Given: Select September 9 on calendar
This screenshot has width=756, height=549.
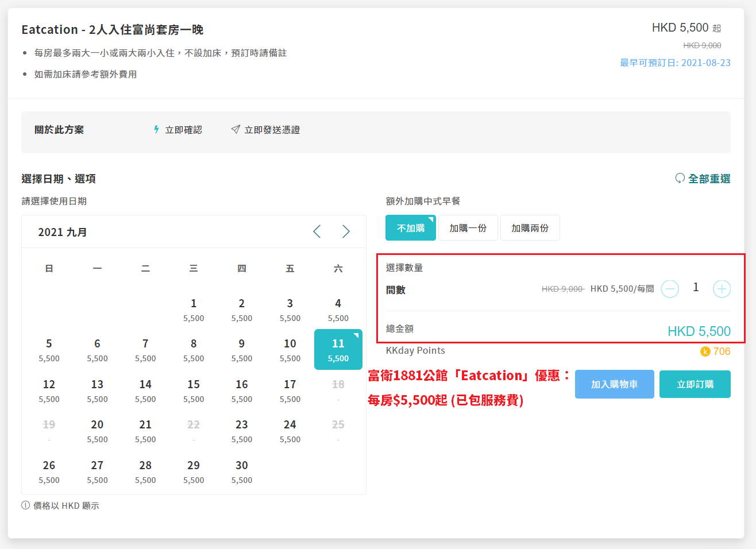Looking at the screenshot, I should click(242, 350).
